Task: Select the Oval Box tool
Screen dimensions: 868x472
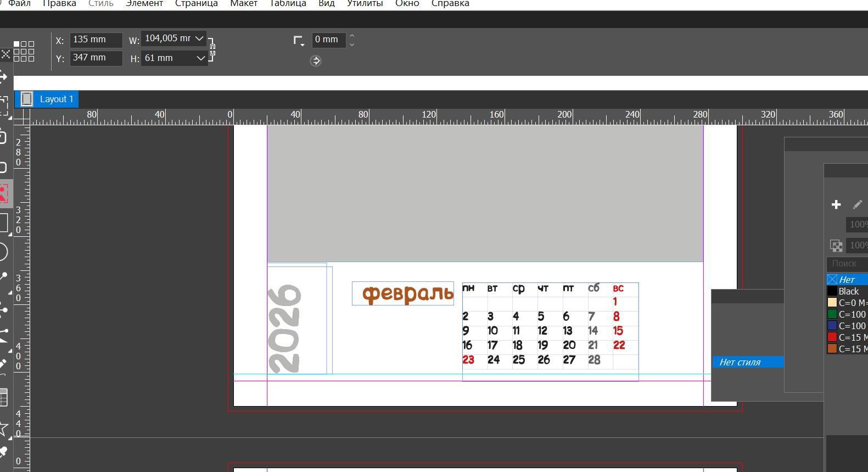Action: (3, 252)
